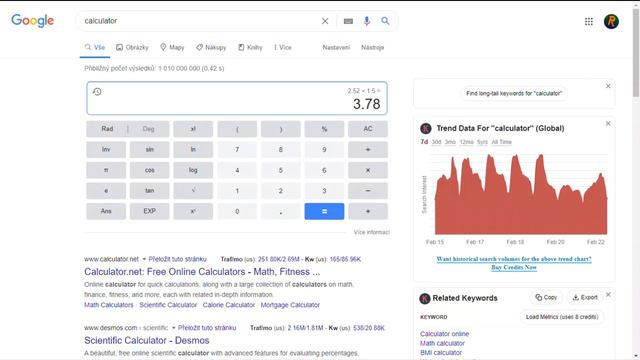Expand the www.calculator.net result dropdown arrow
Viewport: 640px width, 360px height.
point(144,259)
